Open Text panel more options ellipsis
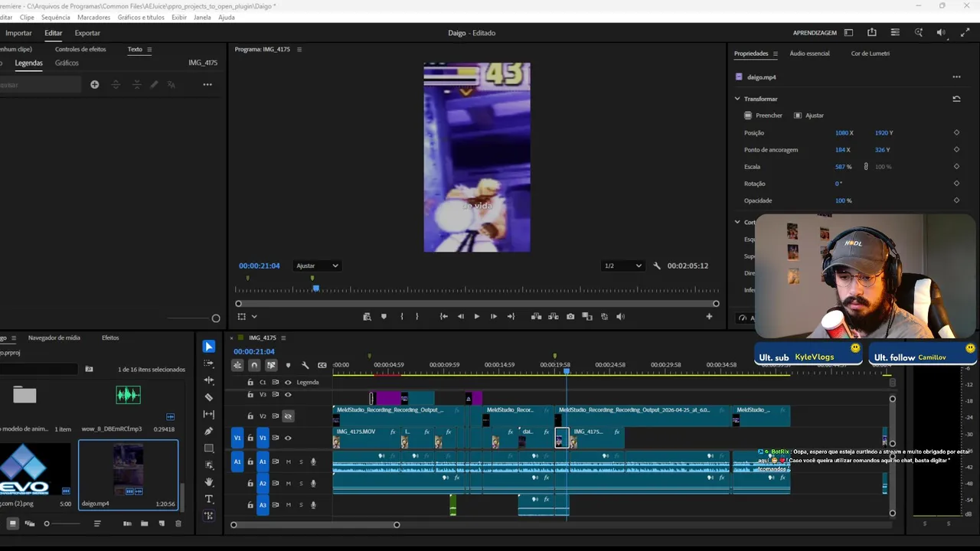Viewport: 980px width, 551px height. (207, 84)
